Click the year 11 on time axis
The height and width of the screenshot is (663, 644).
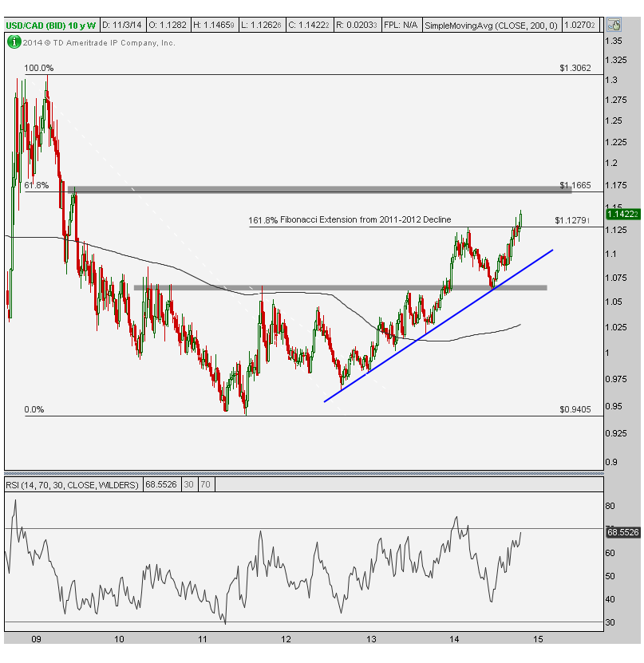click(203, 639)
